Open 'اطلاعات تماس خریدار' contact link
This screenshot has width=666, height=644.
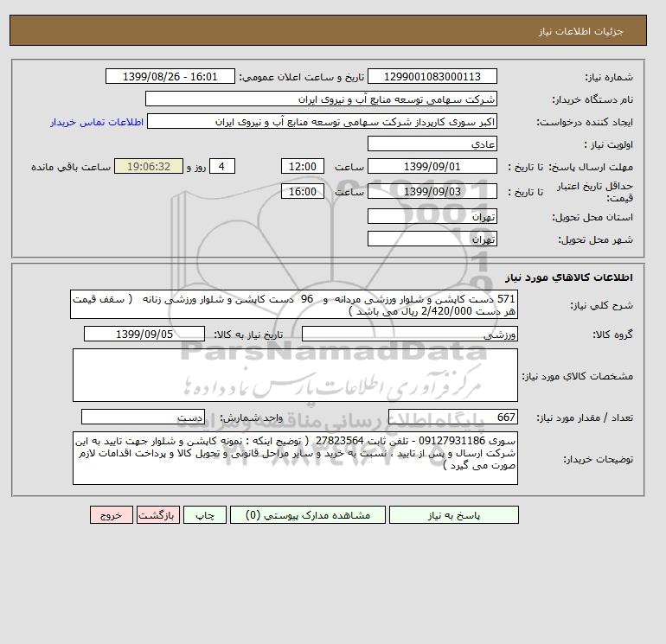[97, 122]
